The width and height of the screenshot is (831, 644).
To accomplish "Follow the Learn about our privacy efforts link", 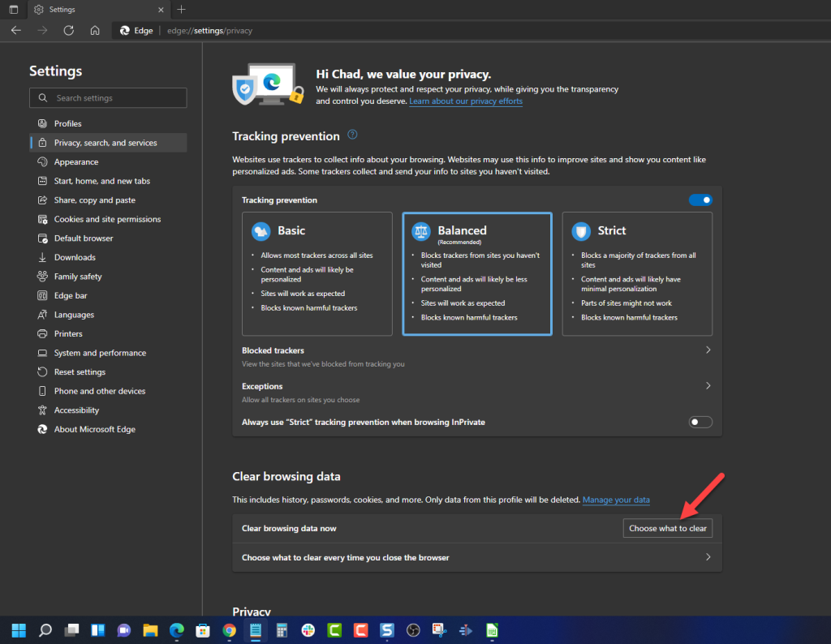I will [466, 101].
